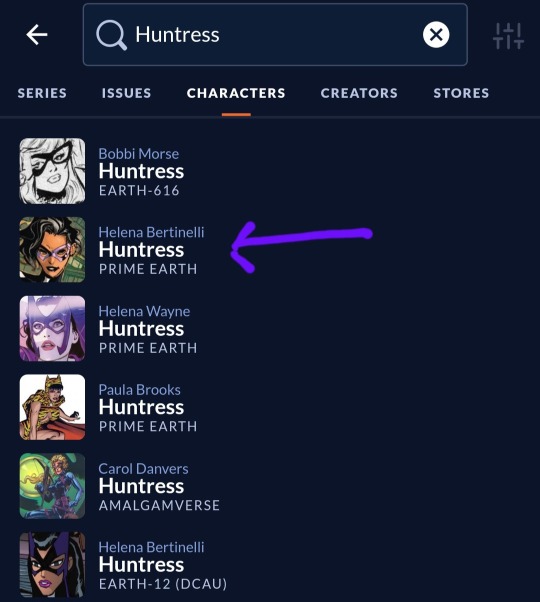Open Bobbi Morse Huntress thumbnail
The width and height of the screenshot is (540, 602).
point(52,171)
